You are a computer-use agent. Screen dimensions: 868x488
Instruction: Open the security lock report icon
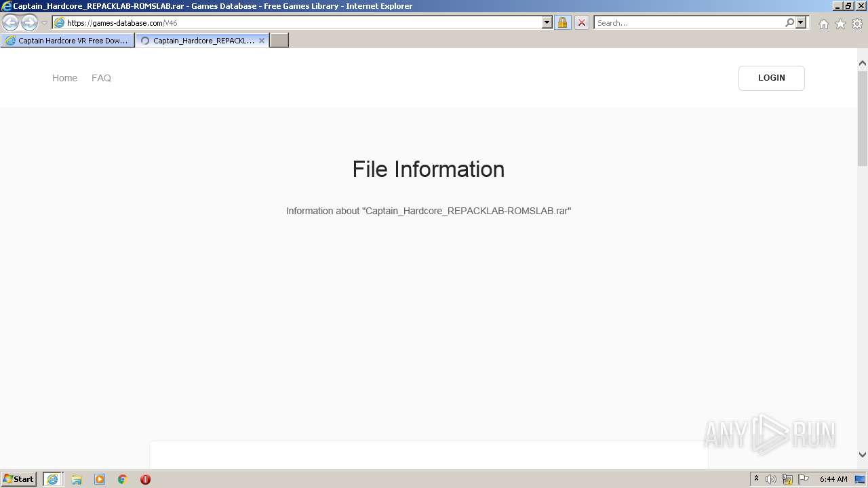pos(562,22)
